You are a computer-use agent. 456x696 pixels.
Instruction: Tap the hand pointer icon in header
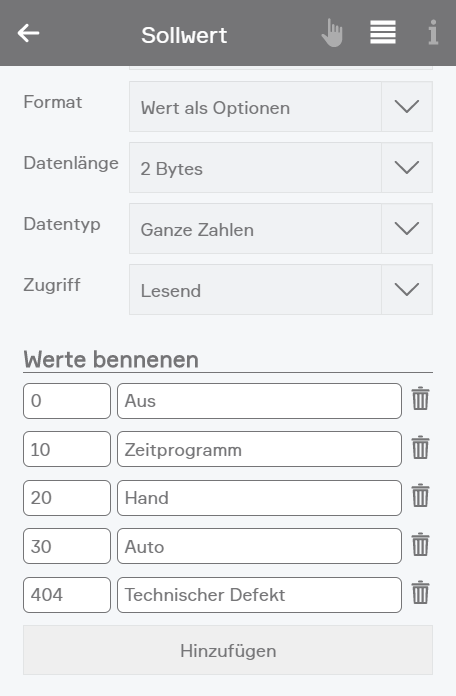[332, 32]
